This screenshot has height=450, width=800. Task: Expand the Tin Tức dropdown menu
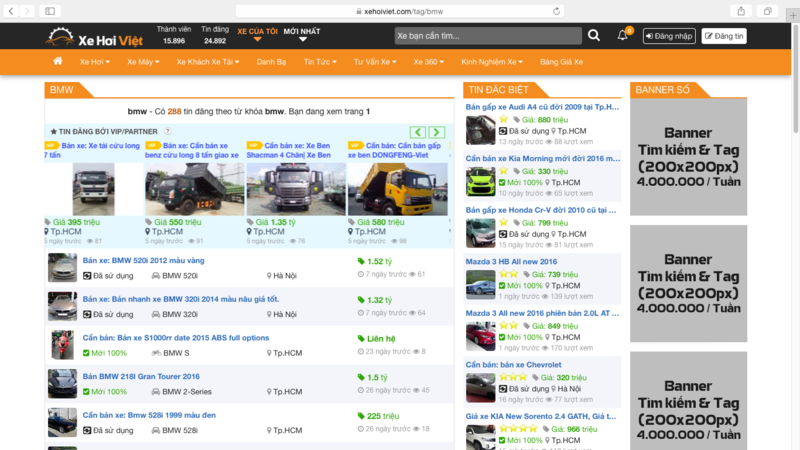320,62
